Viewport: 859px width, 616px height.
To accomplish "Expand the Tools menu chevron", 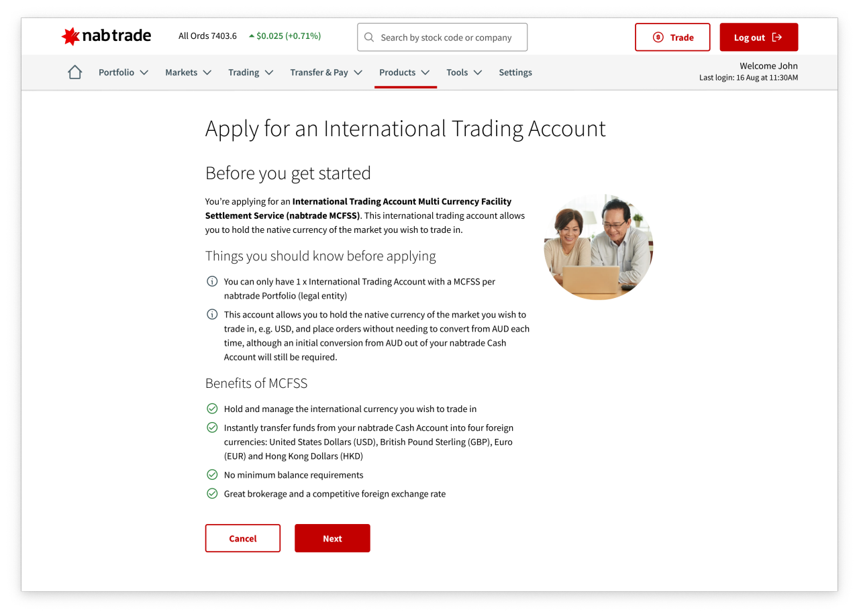I will point(478,72).
